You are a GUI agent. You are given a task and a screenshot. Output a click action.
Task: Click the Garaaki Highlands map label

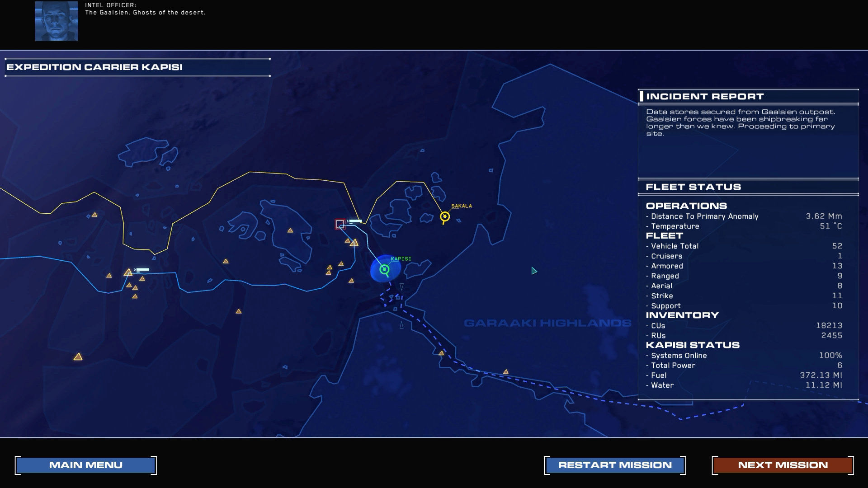547,323
